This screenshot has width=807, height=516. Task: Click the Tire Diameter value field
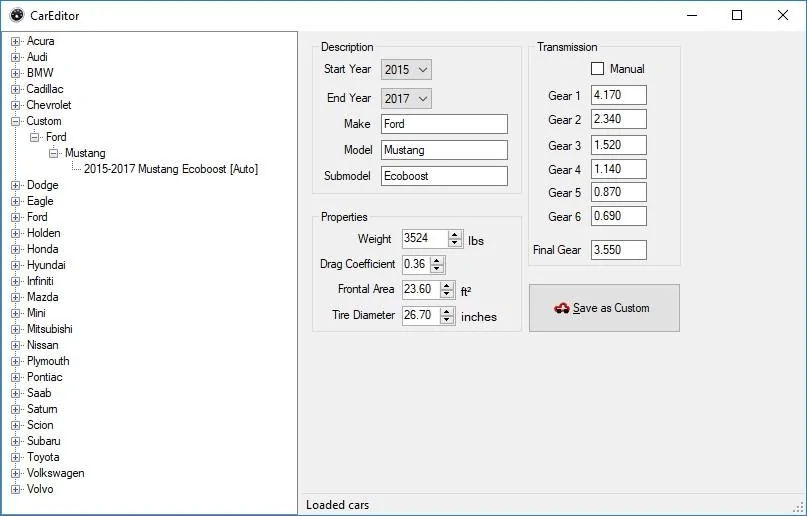421,315
